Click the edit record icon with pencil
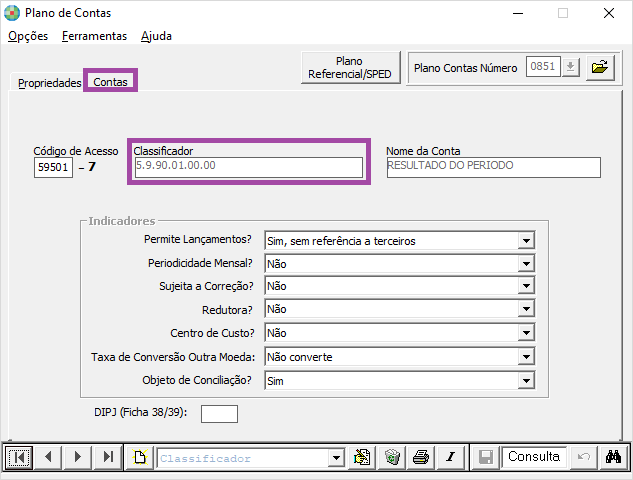The width and height of the screenshot is (633, 480). pyautogui.click(x=362, y=457)
